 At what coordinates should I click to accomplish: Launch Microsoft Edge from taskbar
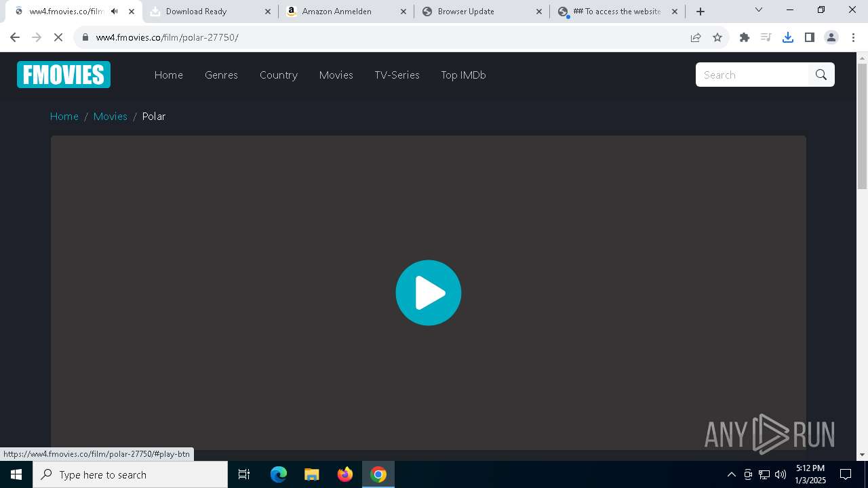[x=279, y=474]
